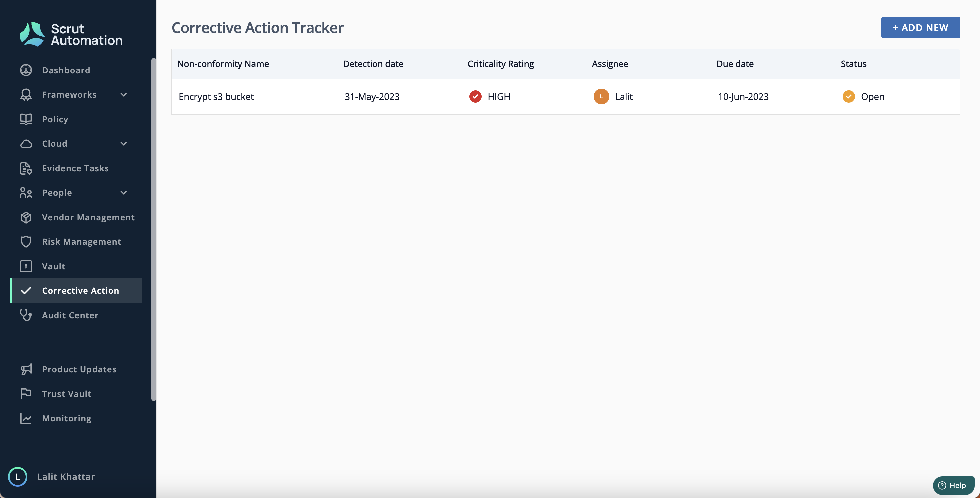
Task: Click the Trust Vault flag icon
Action: pyautogui.click(x=26, y=394)
